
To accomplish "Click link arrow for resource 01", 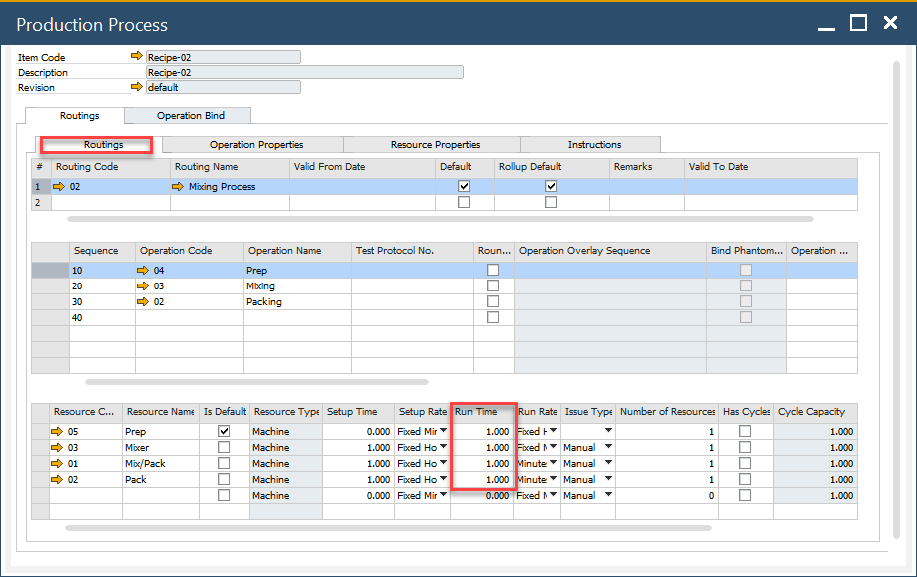I will (57, 464).
